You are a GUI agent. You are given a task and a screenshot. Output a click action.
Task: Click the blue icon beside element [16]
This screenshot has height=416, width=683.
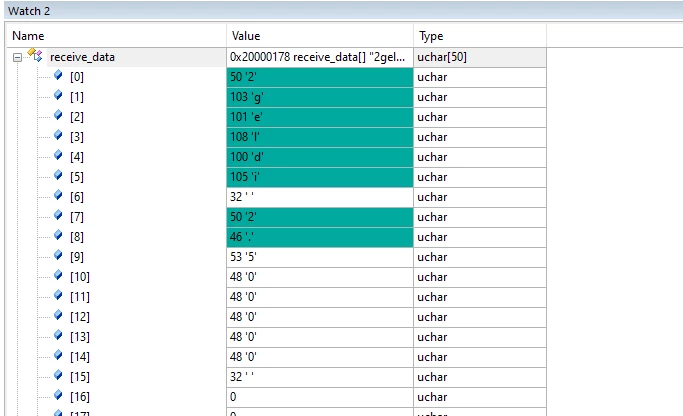tap(58, 396)
